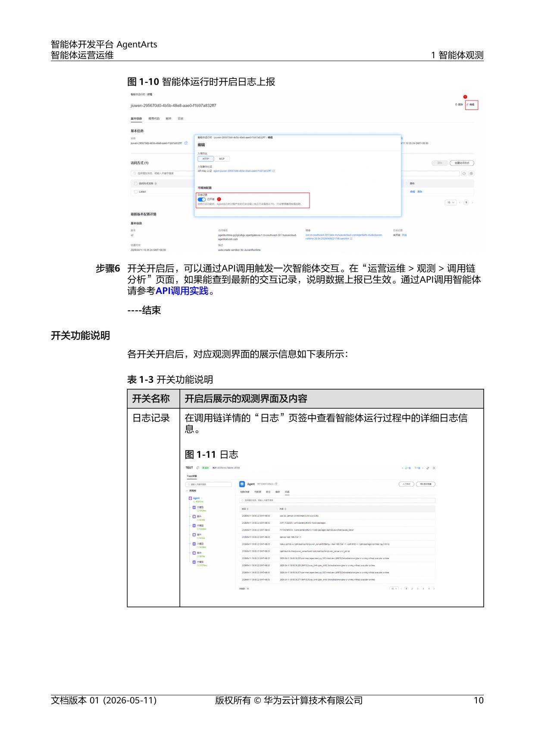The width and height of the screenshot is (535, 756).
Task: Click the 添加至评测集 button
Action: click(426, 484)
